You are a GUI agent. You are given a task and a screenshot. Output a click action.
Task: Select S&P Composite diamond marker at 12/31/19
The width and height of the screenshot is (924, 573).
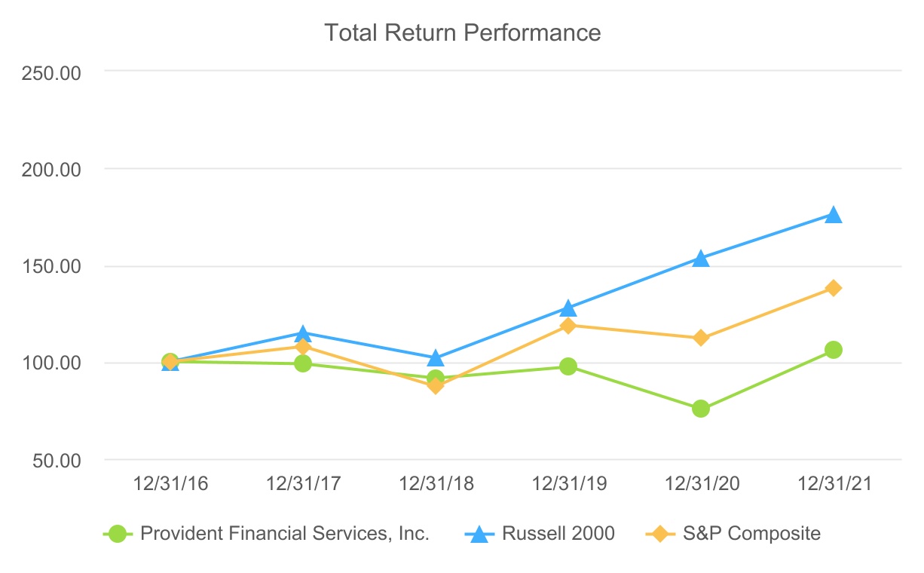pos(568,326)
